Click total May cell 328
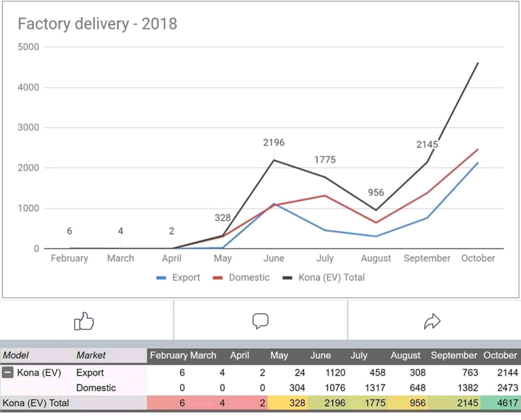 tap(297, 403)
